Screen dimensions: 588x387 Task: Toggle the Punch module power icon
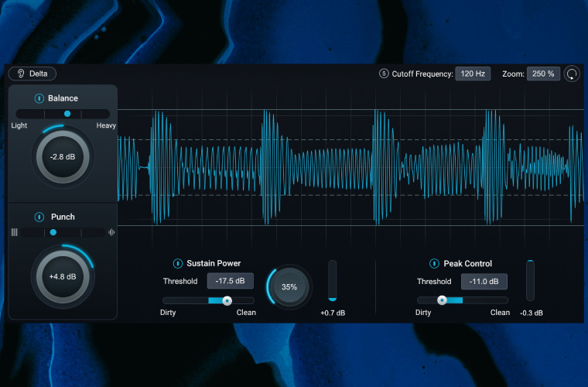pyautogui.click(x=39, y=217)
